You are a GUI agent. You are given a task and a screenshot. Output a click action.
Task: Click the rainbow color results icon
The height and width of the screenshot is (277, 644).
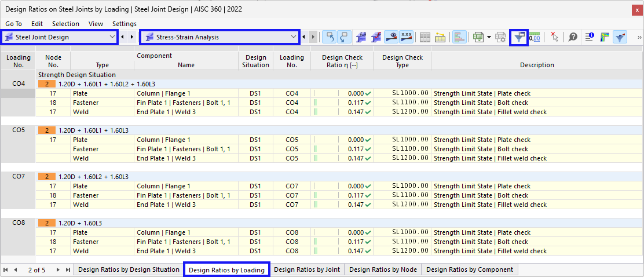605,37
